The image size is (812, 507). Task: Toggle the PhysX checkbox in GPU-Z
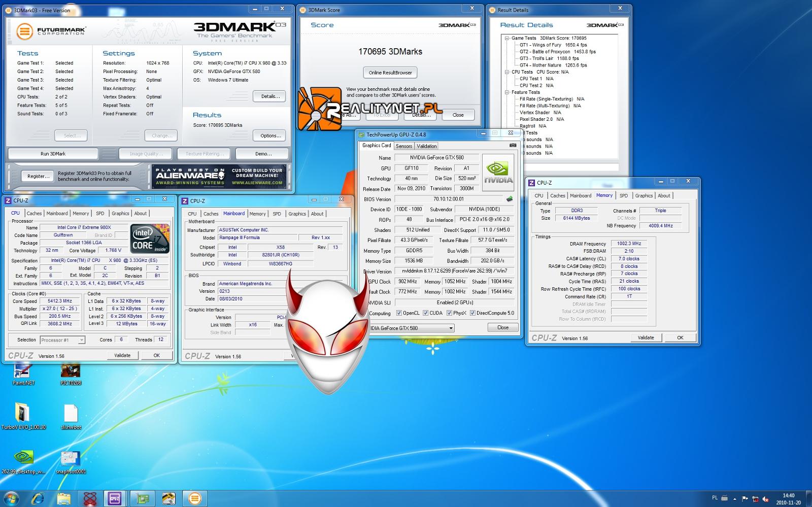point(449,313)
